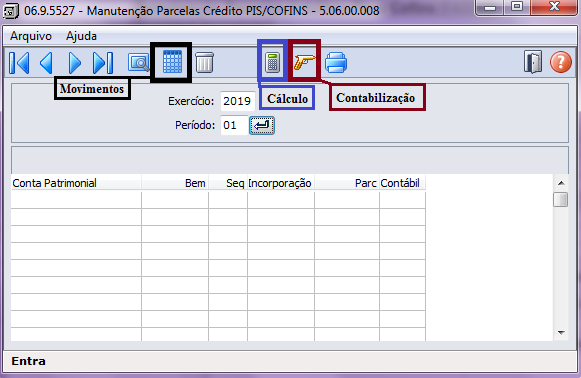Image resolution: width=581 pixels, height=378 pixels.
Task: Run Contabilização gun icon
Action: tap(305, 62)
